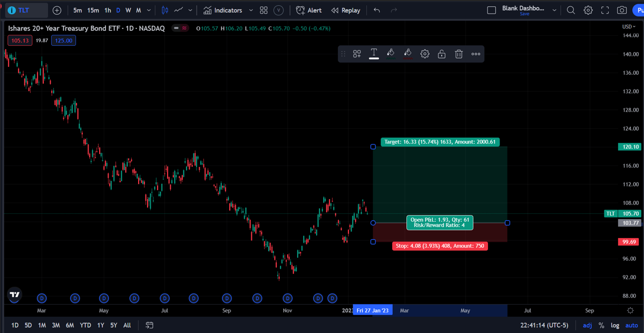The width and height of the screenshot is (644, 333).
Task: Click the Target 16.33 profit label
Action: pos(440,142)
